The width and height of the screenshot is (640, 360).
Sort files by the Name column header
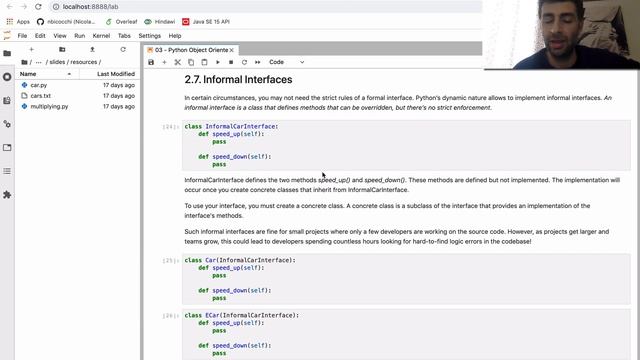(47, 74)
